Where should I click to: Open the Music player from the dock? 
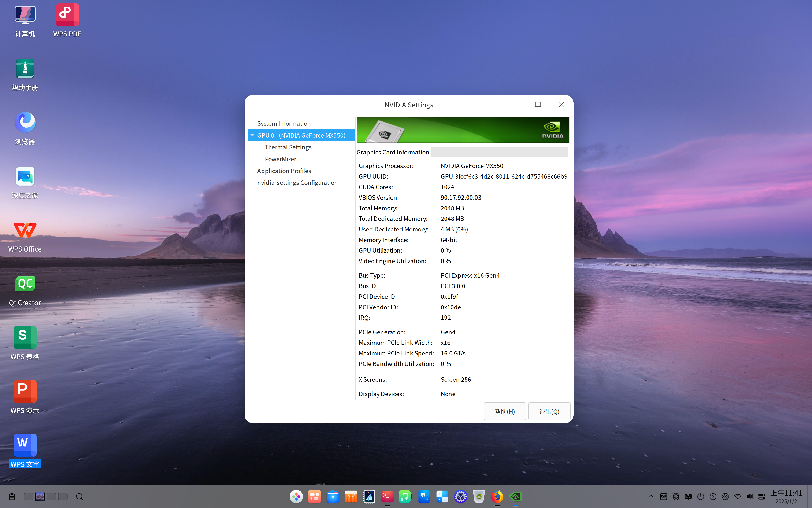coord(405,496)
